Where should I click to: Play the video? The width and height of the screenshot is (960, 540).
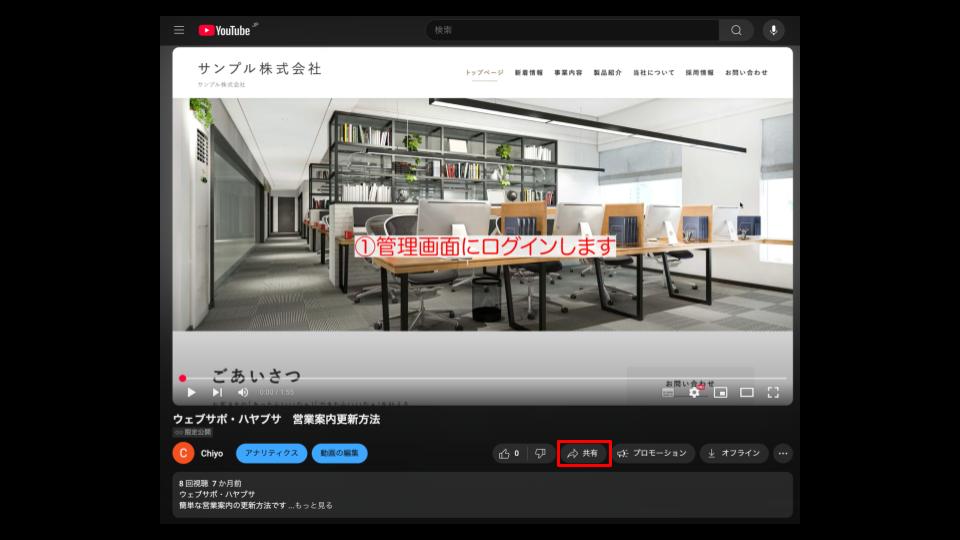191,392
